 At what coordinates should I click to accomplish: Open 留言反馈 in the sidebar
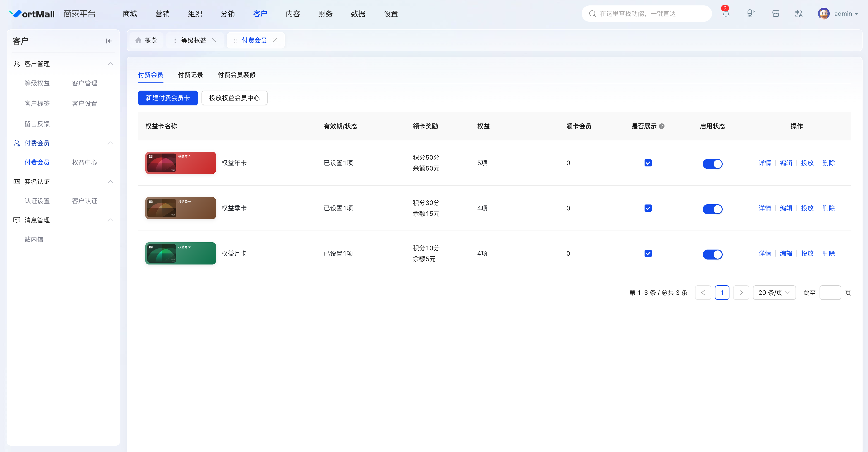click(37, 124)
